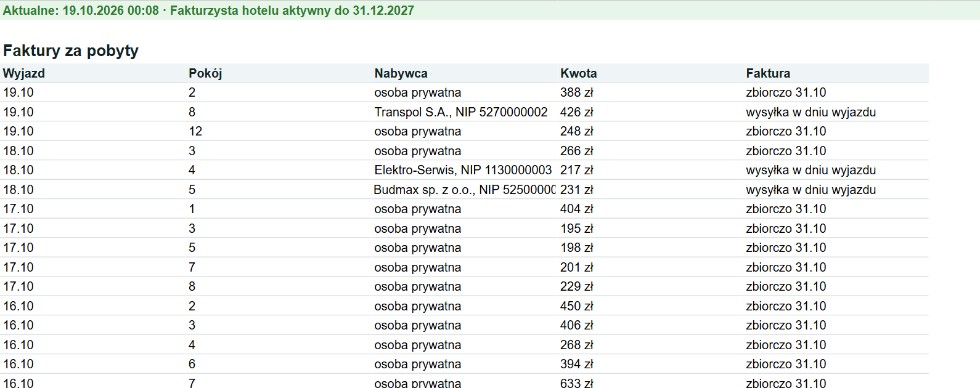The width and height of the screenshot is (980, 388).
Task: Click "osoba prywatna" in the 404 zł row
Action: click(x=418, y=209)
